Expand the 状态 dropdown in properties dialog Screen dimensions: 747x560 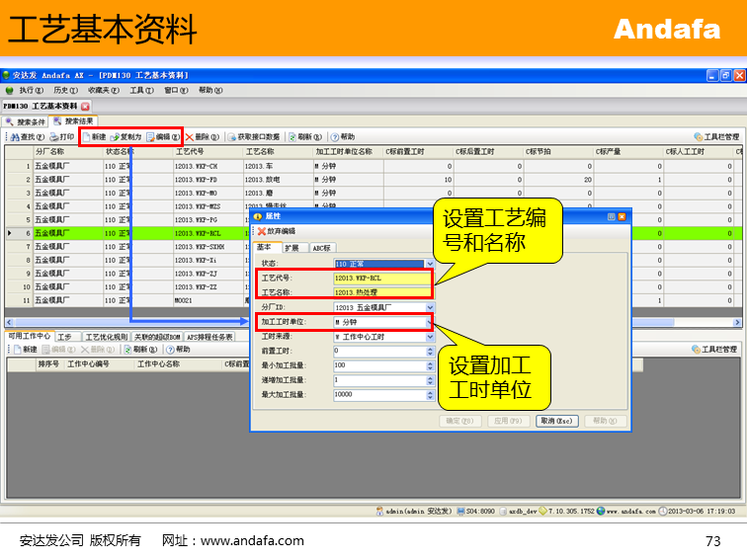(x=429, y=265)
